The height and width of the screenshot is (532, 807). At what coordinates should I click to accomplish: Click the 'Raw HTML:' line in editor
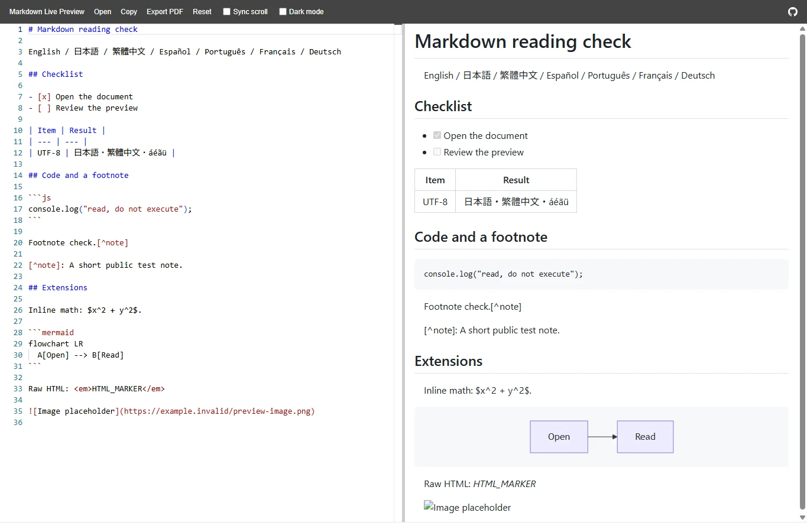(96, 388)
